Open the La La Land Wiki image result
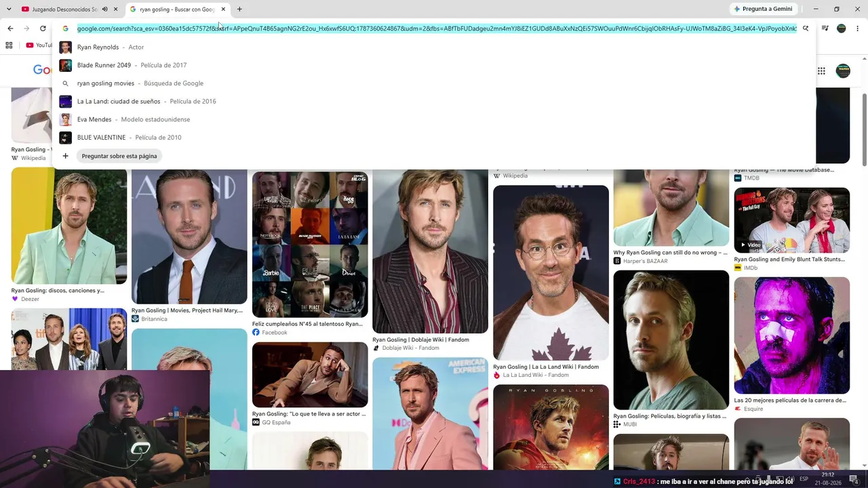This screenshot has height=488, width=868. [x=551, y=272]
